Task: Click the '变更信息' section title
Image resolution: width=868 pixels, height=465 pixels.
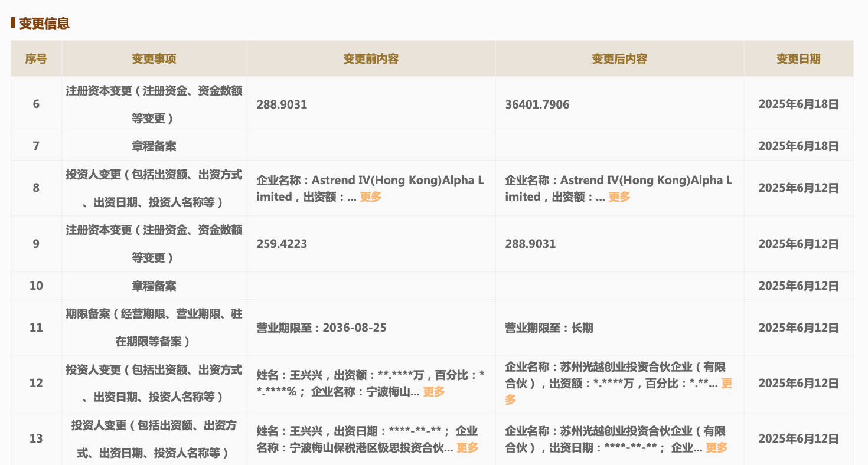Action: (44, 24)
